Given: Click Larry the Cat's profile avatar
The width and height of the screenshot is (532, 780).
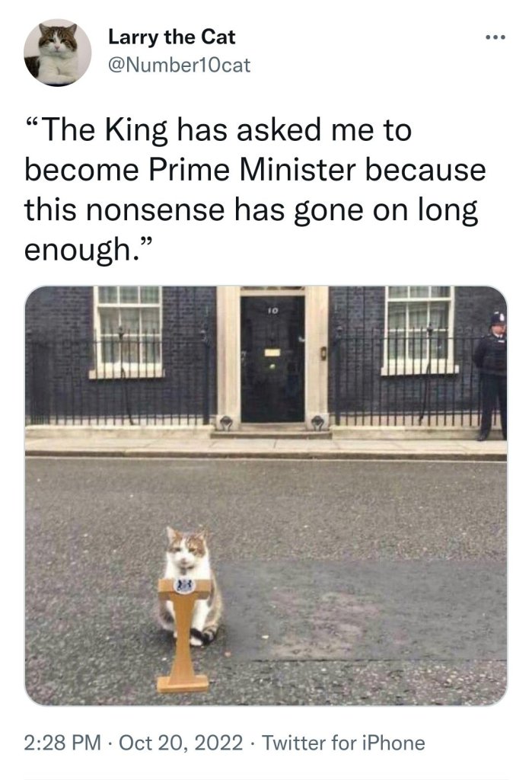Looking at the screenshot, I should pos(57,53).
